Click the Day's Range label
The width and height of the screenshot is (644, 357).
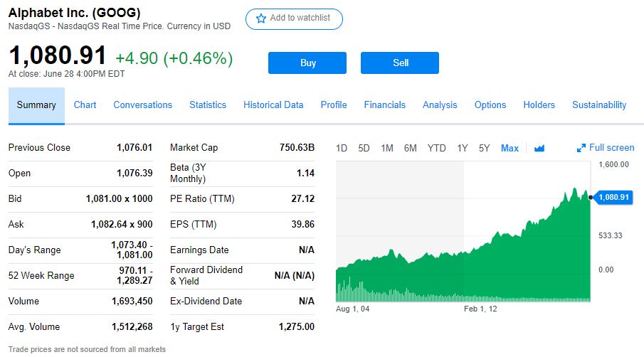coord(34,250)
